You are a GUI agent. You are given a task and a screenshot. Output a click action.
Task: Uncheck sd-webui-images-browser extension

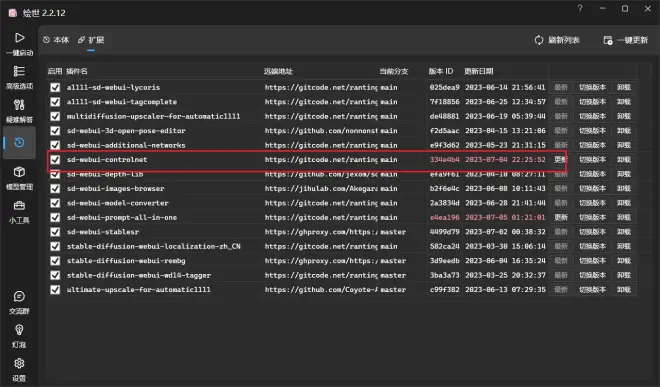pyautogui.click(x=55, y=189)
